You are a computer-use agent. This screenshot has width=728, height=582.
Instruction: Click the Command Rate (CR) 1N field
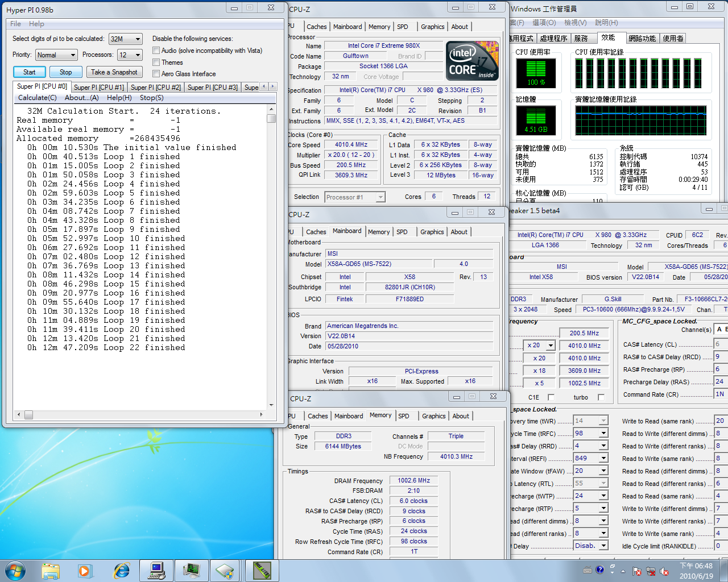721,394
